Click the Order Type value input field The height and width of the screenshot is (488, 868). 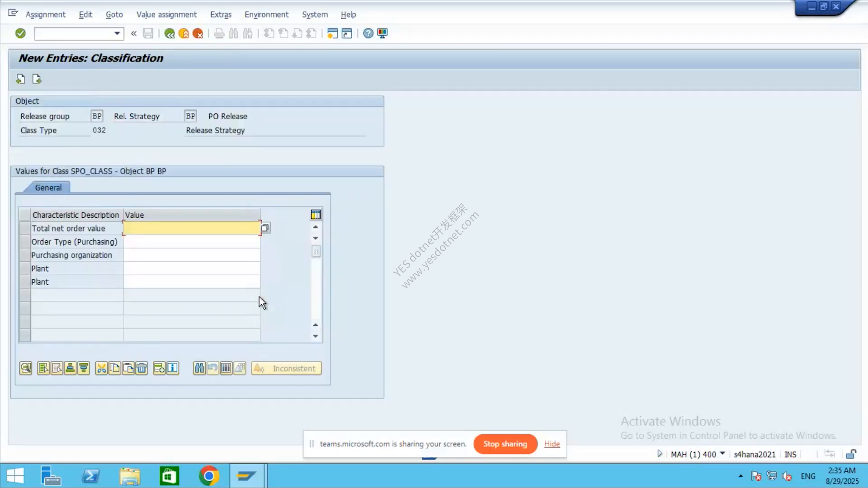click(192, 242)
